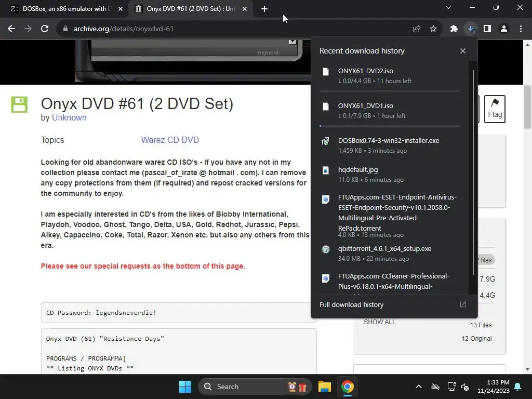Viewport: 532px width, 399px height.
Task: Reload the current page
Action: point(45,29)
